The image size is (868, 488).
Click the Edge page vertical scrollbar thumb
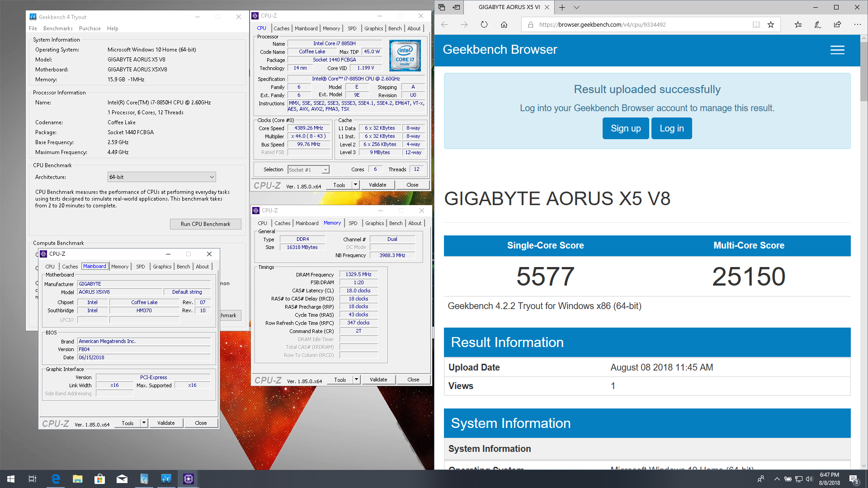coord(863,72)
